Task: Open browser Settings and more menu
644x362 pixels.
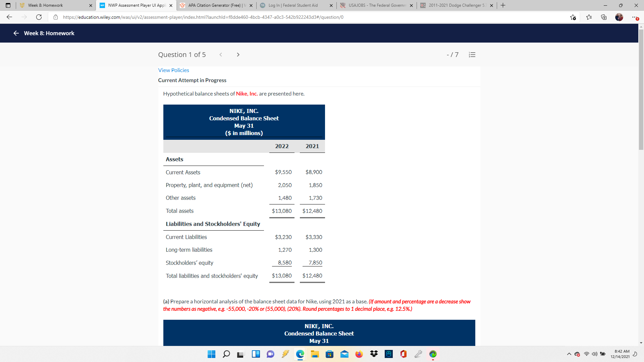Action: tap(634, 17)
